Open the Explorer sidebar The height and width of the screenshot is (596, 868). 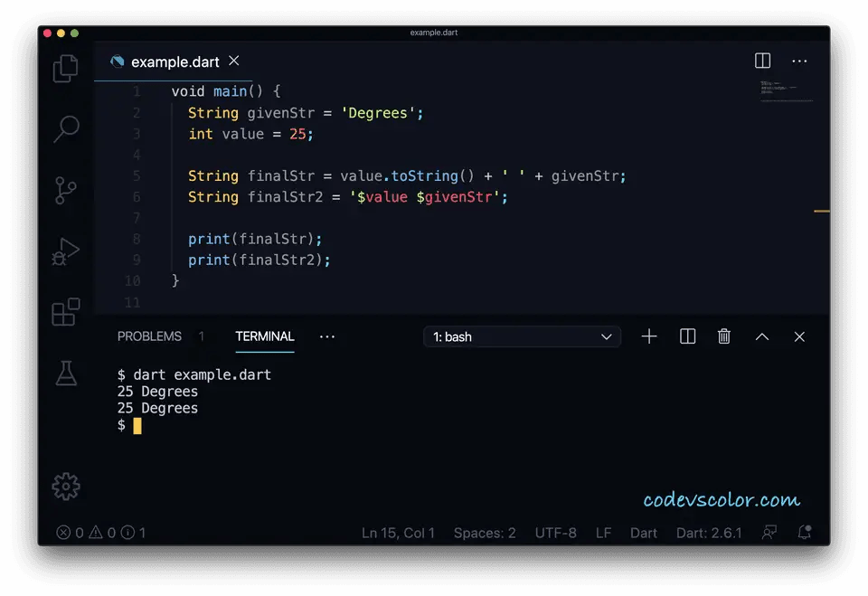pyautogui.click(x=65, y=69)
